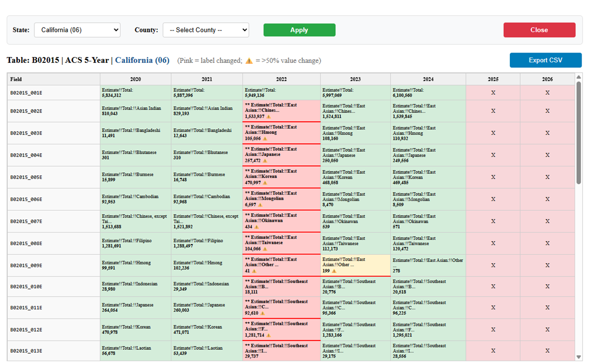Click the scrollbar down arrow
Viewport: 590px width, 364px height.
click(x=579, y=357)
